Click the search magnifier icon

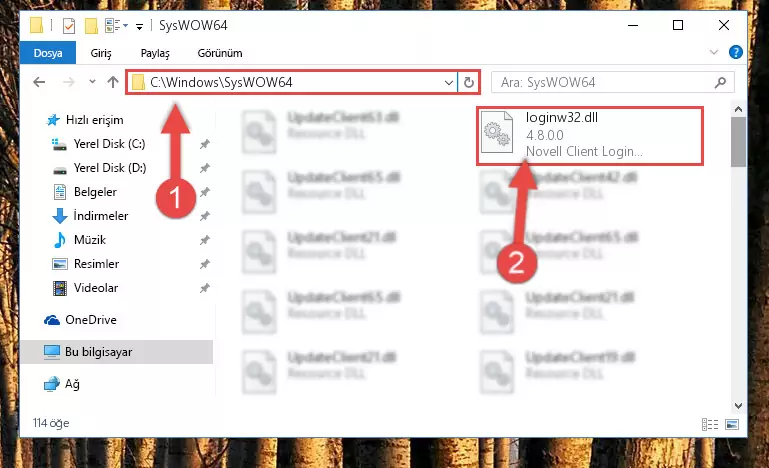click(720, 82)
